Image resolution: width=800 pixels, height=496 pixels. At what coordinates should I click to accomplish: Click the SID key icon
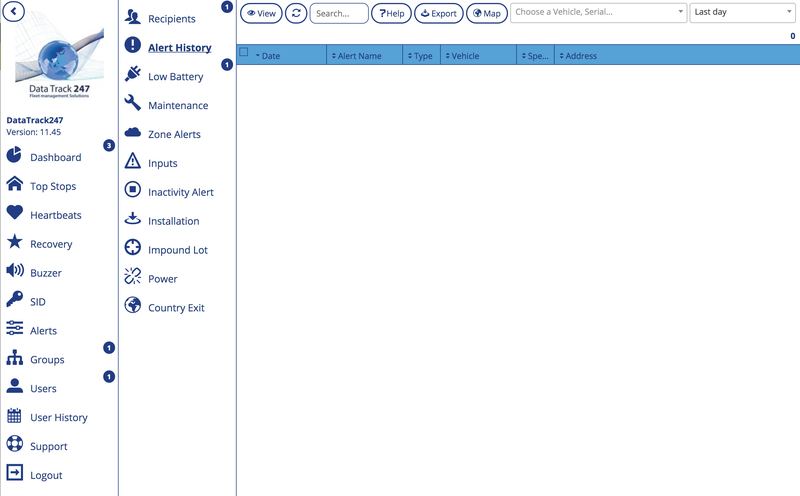(14, 299)
